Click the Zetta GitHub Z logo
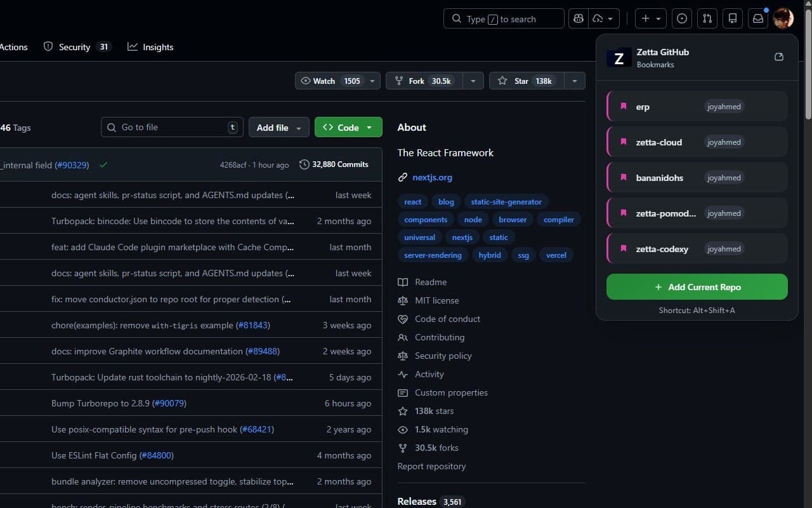Screen dimensions: 812x508 (619, 58)
